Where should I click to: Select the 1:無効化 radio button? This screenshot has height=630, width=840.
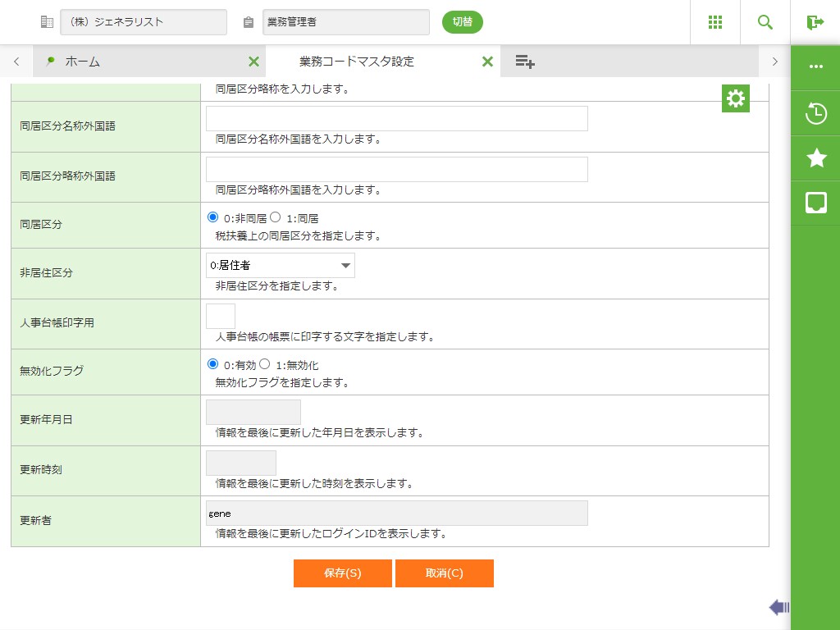pyautogui.click(x=265, y=364)
